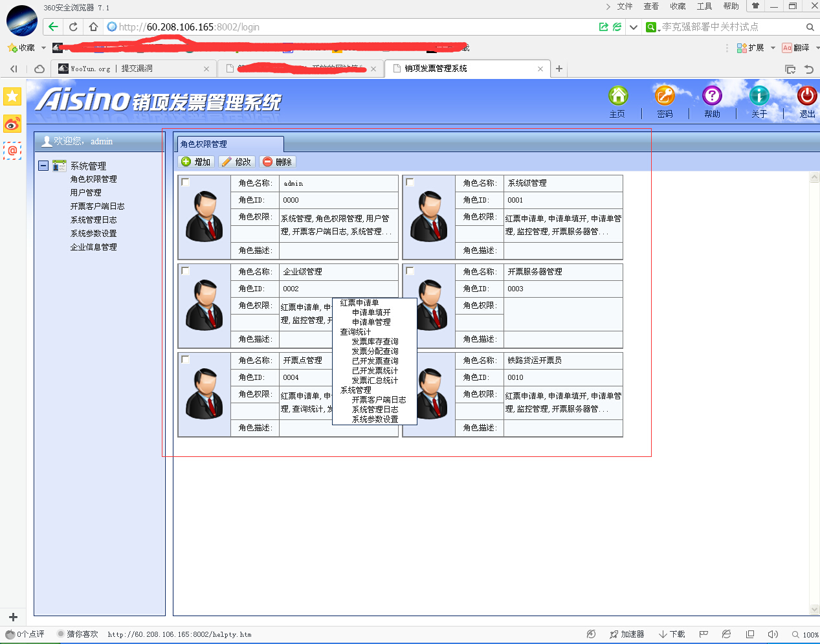Go to browser home page icon
Image resolution: width=820 pixels, height=644 pixels.
tap(93, 27)
